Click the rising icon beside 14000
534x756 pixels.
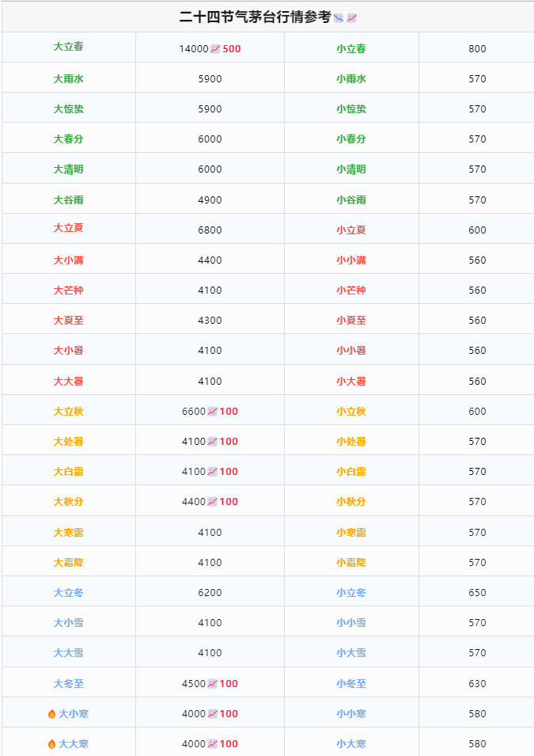coord(215,49)
